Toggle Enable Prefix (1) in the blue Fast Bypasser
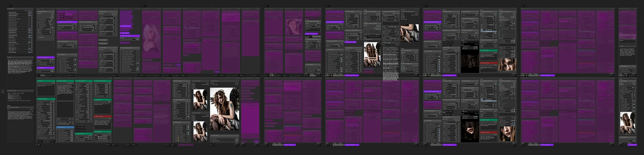The image size is (644, 155). tap(65, 130)
